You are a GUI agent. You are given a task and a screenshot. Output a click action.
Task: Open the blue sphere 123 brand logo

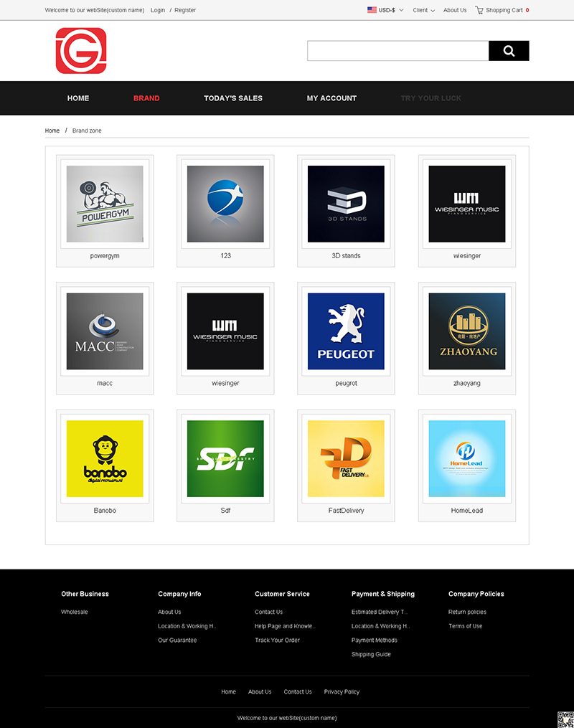pyautogui.click(x=225, y=204)
